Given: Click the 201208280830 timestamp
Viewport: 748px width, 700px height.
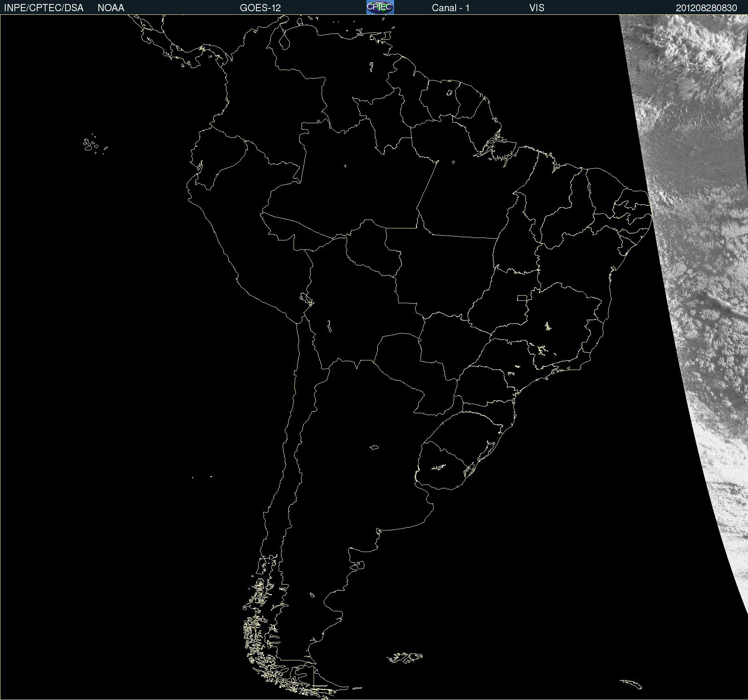Looking at the screenshot, I should click(706, 8).
